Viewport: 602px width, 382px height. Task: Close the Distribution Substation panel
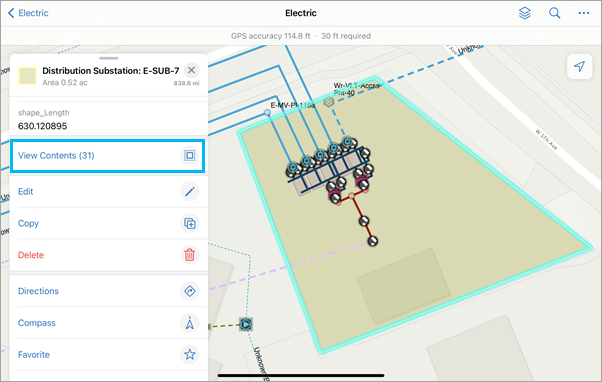(x=191, y=70)
